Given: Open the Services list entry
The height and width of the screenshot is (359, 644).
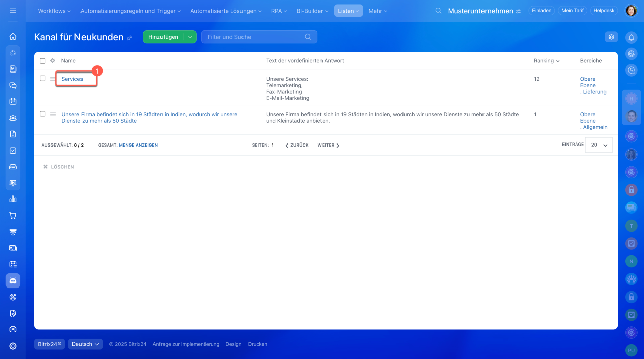Looking at the screenshot, I should pyautogui.click(x=72, y=79).
